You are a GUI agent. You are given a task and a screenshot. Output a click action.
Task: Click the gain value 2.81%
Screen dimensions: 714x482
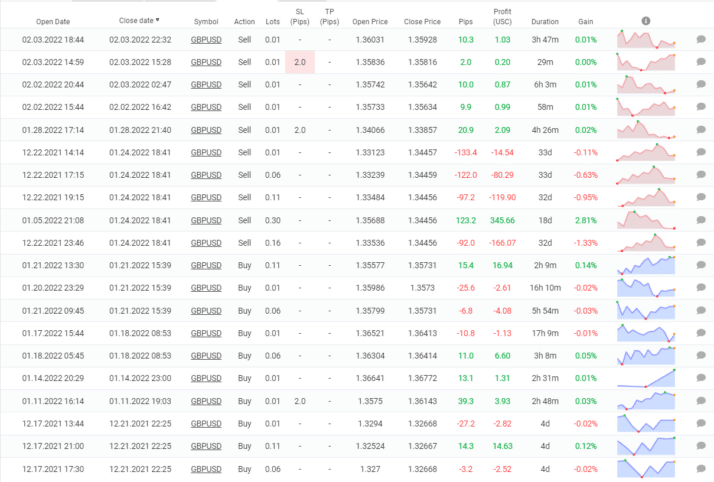pos(586,220)
